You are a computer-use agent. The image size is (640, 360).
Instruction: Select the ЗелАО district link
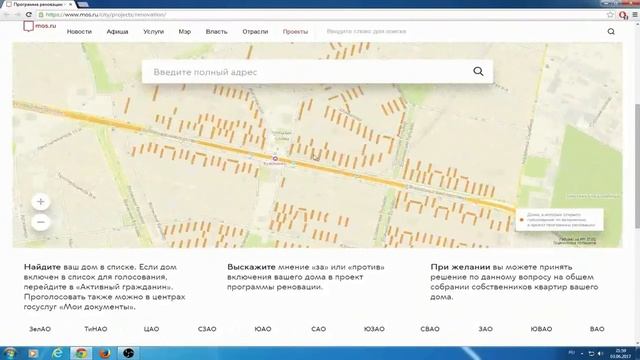coord(40,329)
